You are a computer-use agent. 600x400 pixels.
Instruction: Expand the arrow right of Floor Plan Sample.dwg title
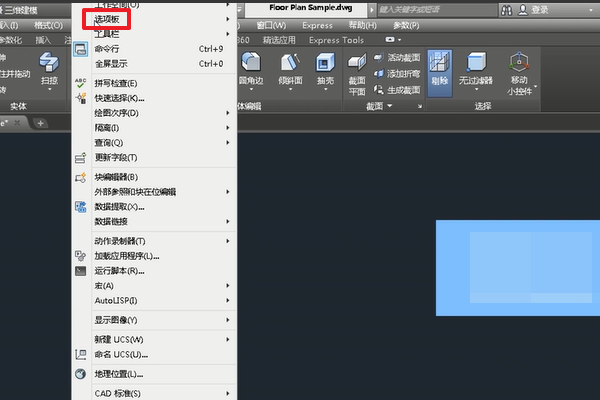[372, 10]
